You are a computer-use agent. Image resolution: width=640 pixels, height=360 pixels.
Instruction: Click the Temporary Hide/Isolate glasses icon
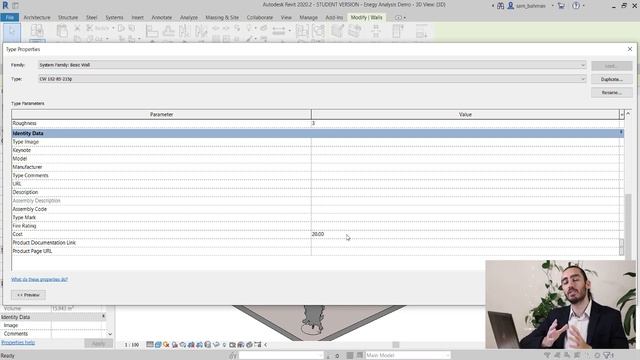pyautogui.click(x=216, y=344)
